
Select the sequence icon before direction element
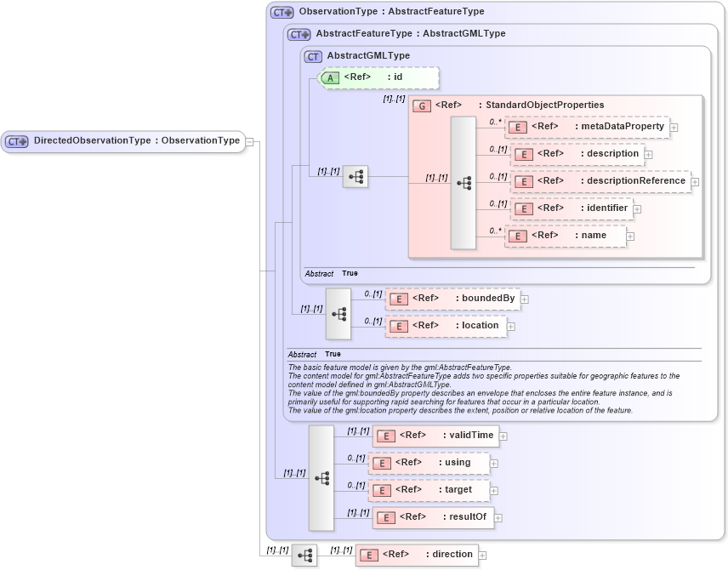coord(304,556)
